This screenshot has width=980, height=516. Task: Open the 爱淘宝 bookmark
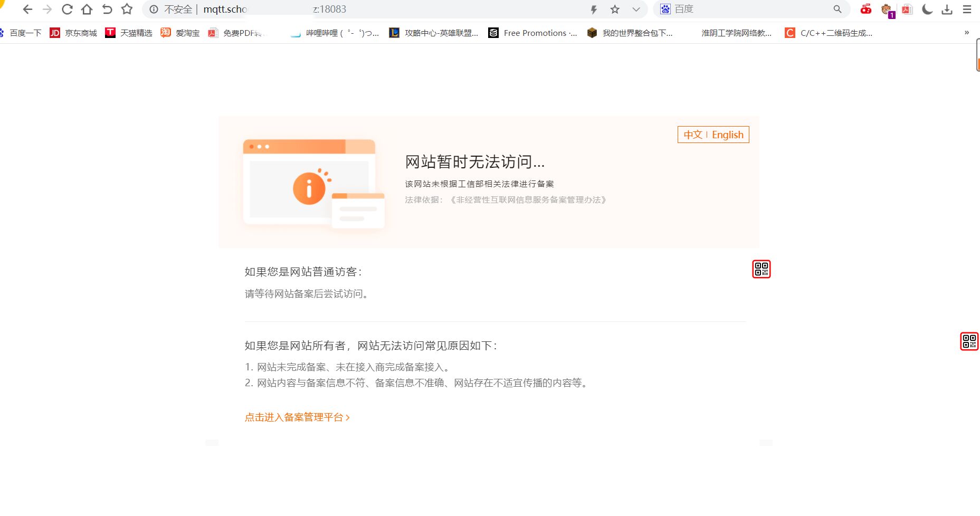180,33
